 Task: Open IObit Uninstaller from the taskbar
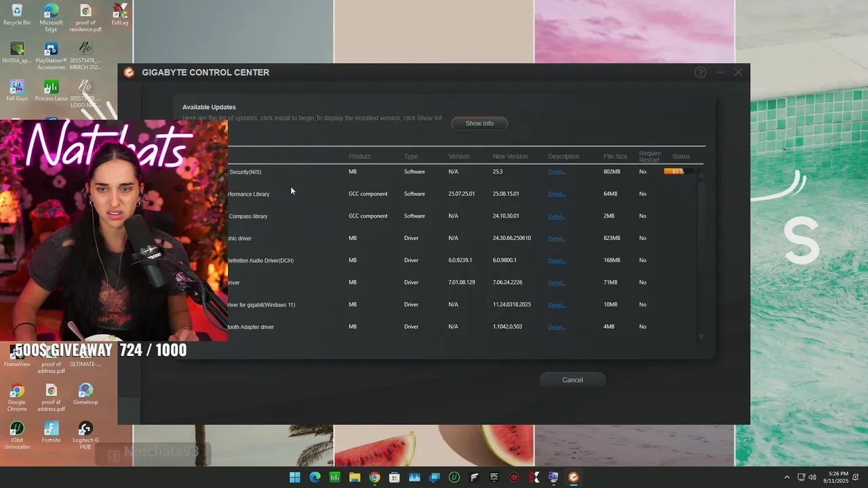coord(454,477)
